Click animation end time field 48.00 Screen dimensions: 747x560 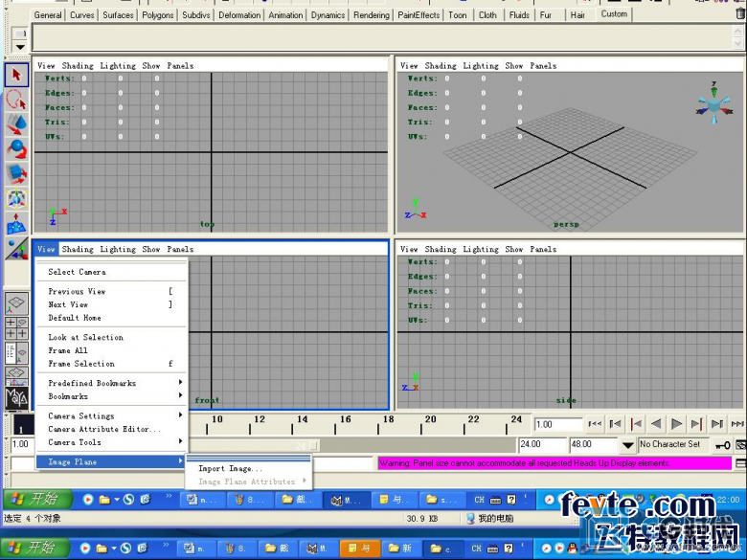(x=593, y=445)
